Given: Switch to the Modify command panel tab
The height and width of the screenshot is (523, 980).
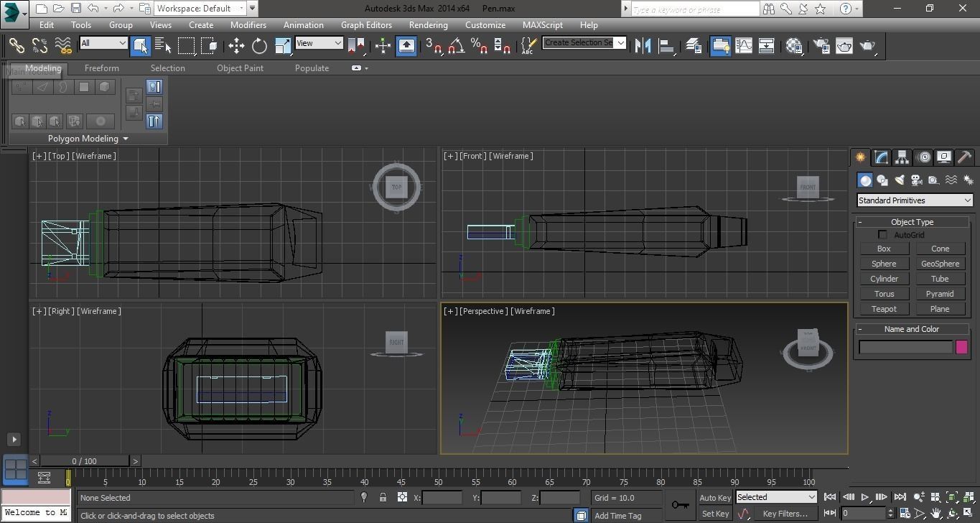Looking at the screenshot, I should (881, 157).
